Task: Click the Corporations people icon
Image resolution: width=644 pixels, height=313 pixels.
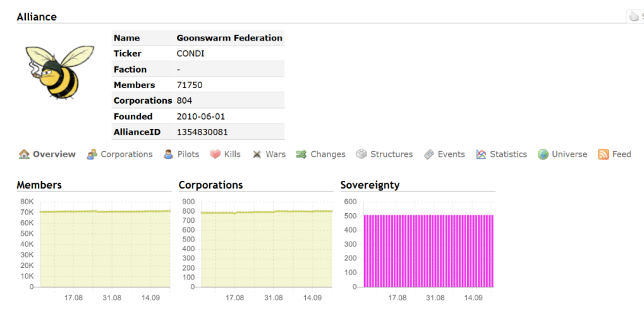Action: tap(92, 155)
